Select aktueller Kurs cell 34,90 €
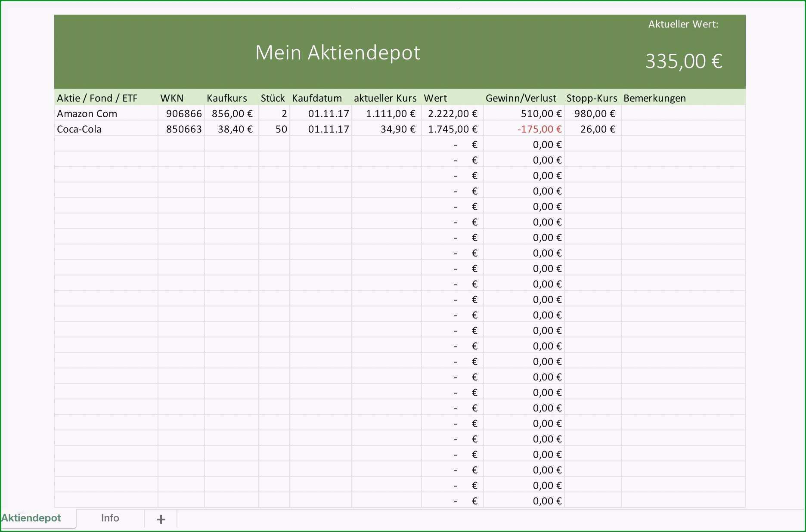This screenshot has width=806, height=532. point(386,129)
